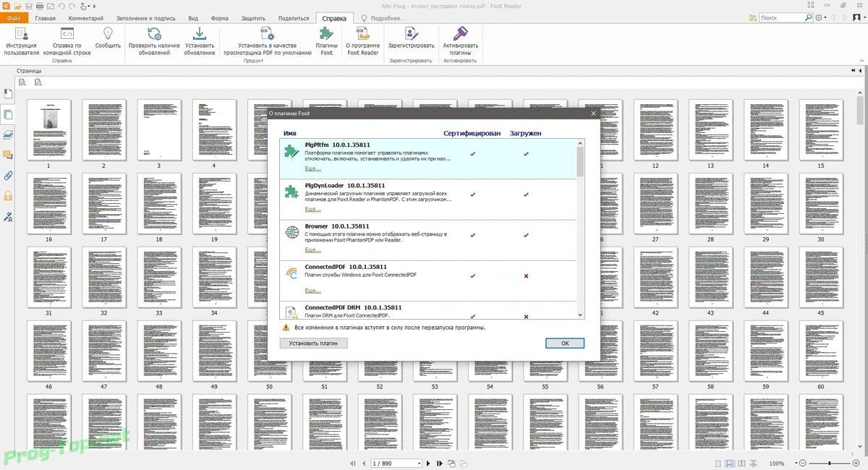Click the double-arrow in Страницы panel header
This screenshot has width=868, height=470.
(854, 71)
